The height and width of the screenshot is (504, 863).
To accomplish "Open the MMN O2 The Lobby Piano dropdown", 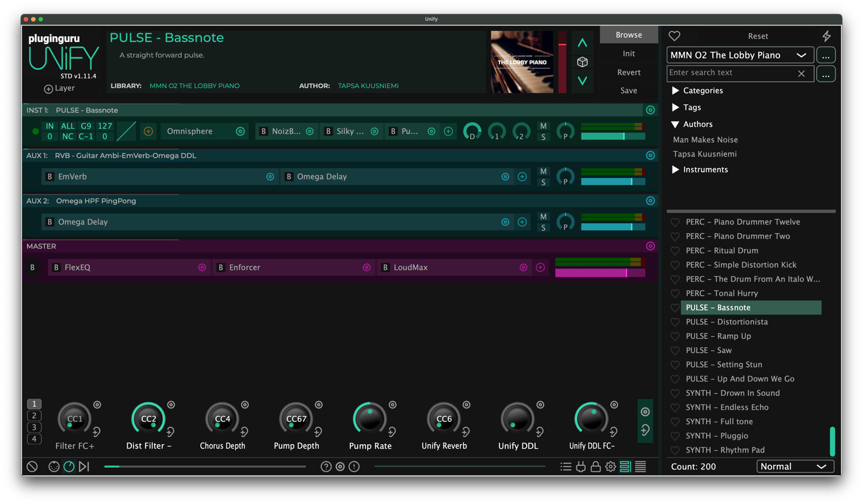I will [740, 55].
